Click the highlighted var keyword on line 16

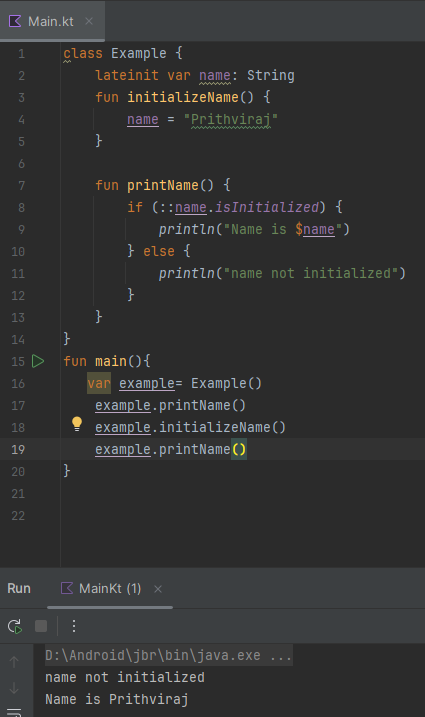point(99,383)
